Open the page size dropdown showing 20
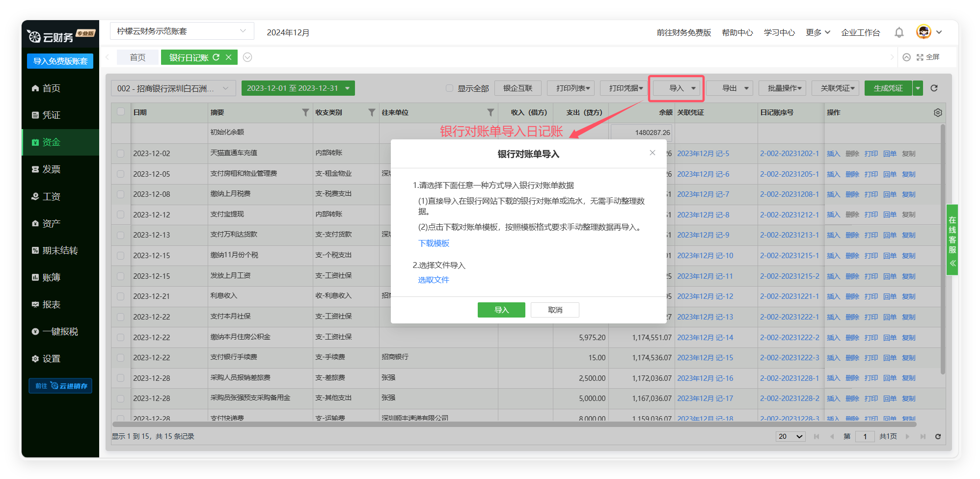This screenshot has height=479, width=980. point(790,436)
